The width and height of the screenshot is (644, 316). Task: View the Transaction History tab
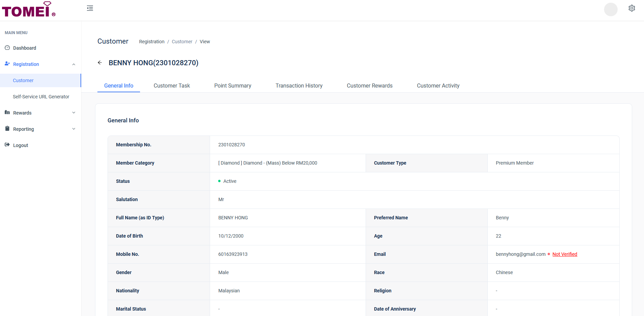click(299, 86)
